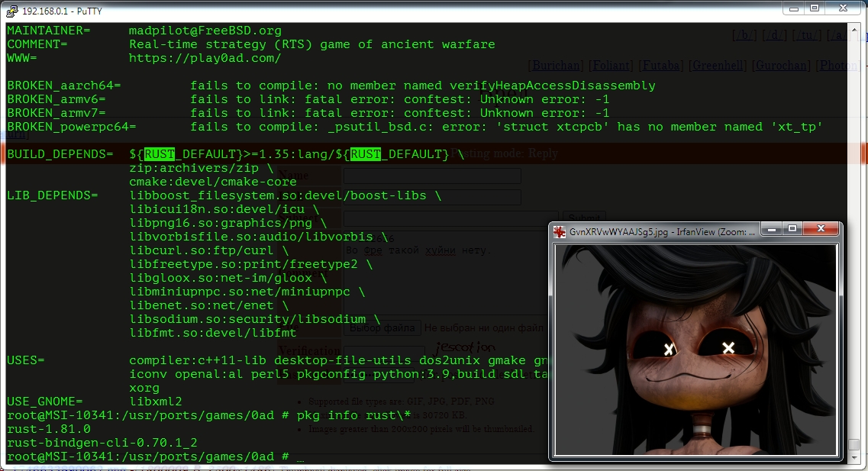Click the highlighted 'RUST' following 'lang/${'
Image resolution: width=868 pixels, height=471 pixels.
tap(366, 154)
